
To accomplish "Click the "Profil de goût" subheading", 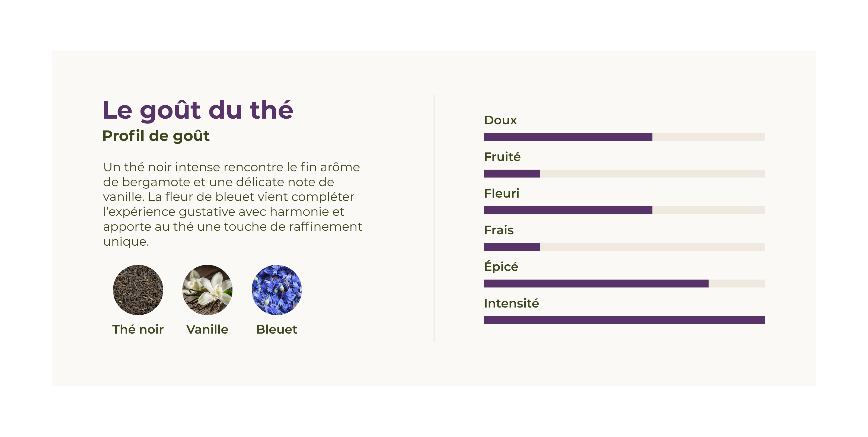I will coord(156,136).
